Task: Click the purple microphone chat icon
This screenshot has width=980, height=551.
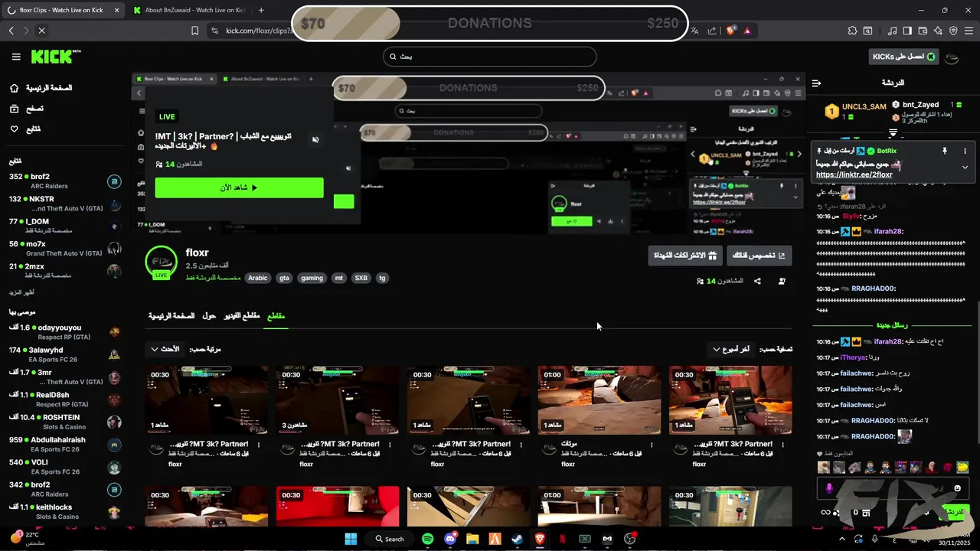Action: click(829, 488)
